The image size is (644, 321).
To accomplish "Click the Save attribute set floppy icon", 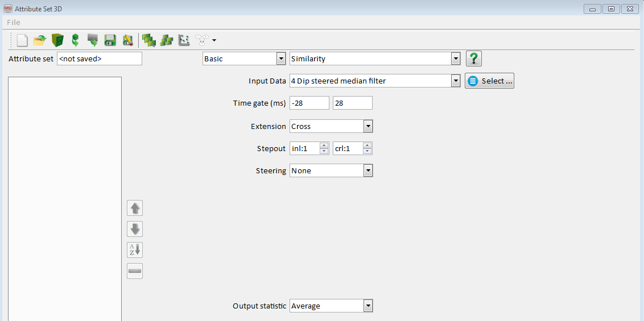I will (x=110, y=40).
